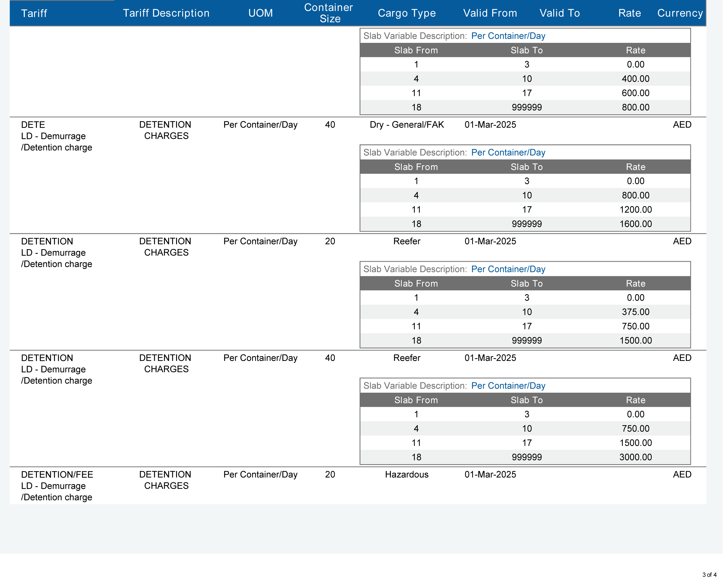Image resolution: width=728 pixels, height=580 pixels.
Task: Click the 01-Mar-2025 valid from date
Action: [490, 124]
